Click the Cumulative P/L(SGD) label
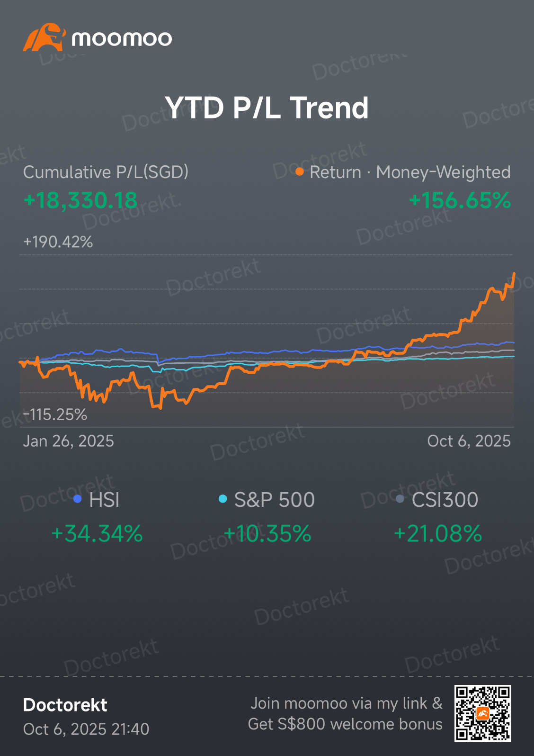Screen dimensions: 534x756 tap(106, 172)
